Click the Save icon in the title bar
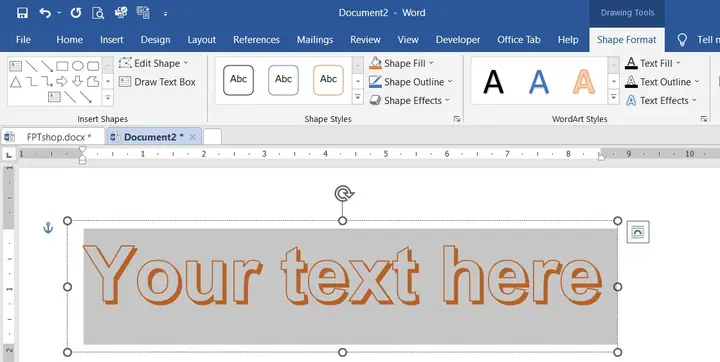Screen dimensions: 720x362 click(x=22, y=13)
